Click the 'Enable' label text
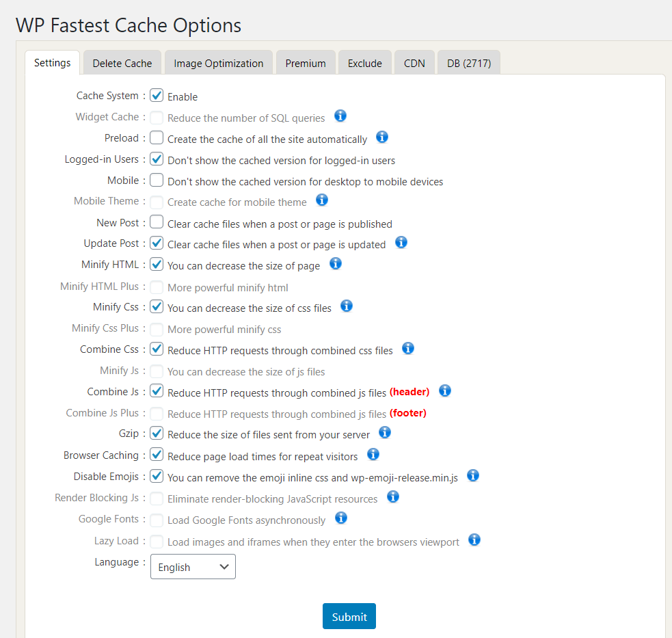Viewport: 672px width, 638px height. [x=183, y=97]
